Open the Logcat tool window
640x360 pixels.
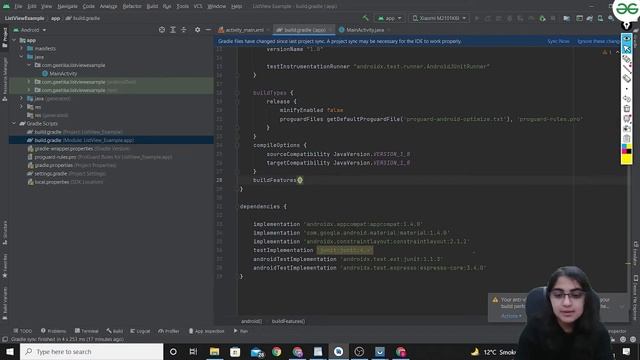coord(140,331)
